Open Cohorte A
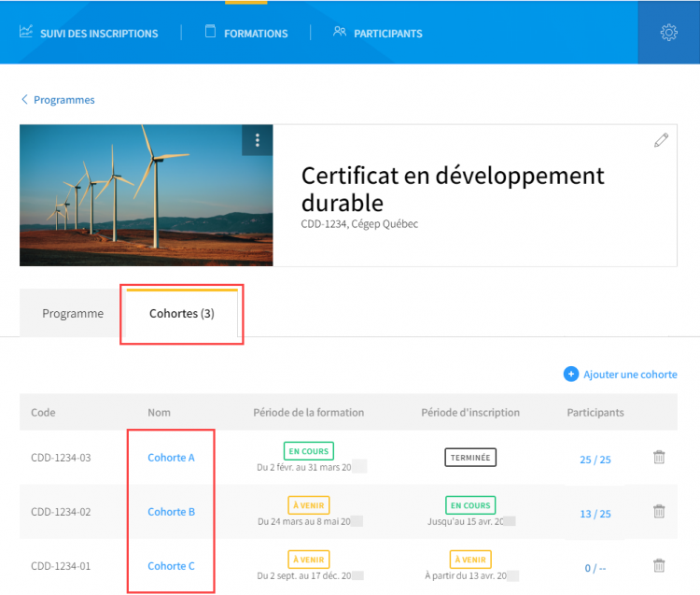The width and height of the screenshot is (700, 595). pos(171,458)
